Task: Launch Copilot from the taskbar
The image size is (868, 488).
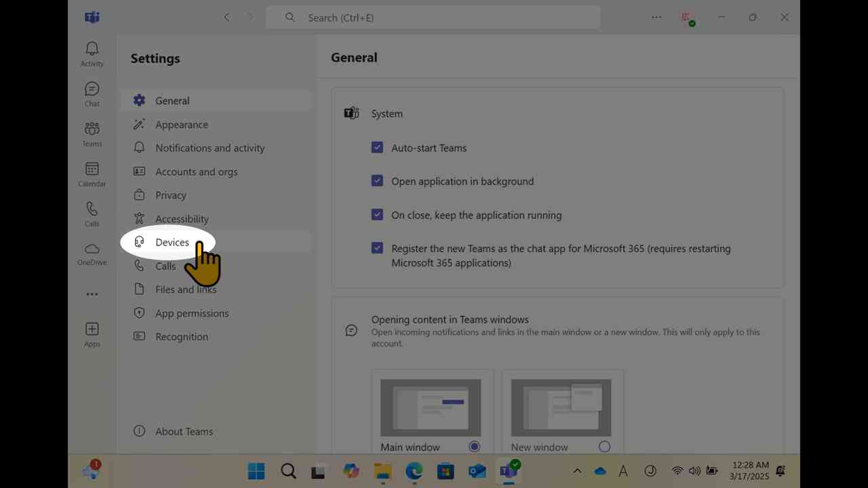Action: 351,471
